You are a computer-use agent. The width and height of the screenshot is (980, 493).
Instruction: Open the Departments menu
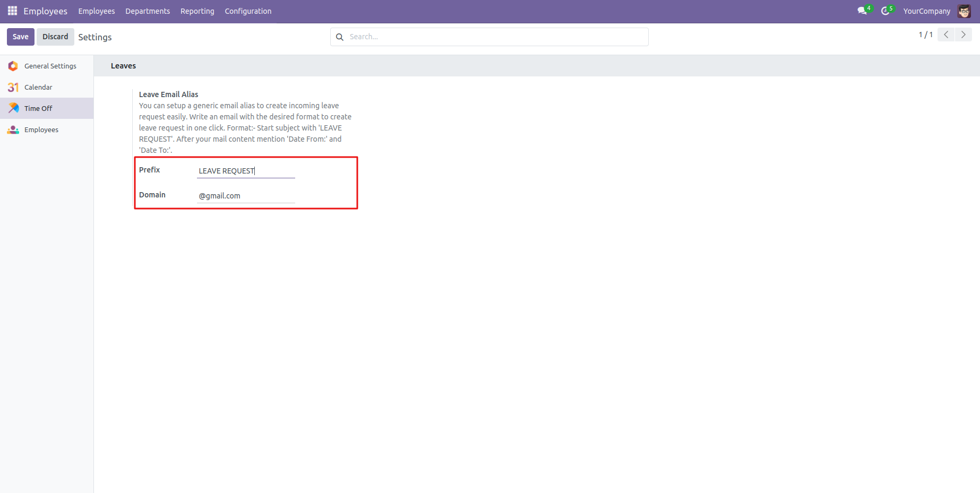pyautogui.click(x=148, y=11)
